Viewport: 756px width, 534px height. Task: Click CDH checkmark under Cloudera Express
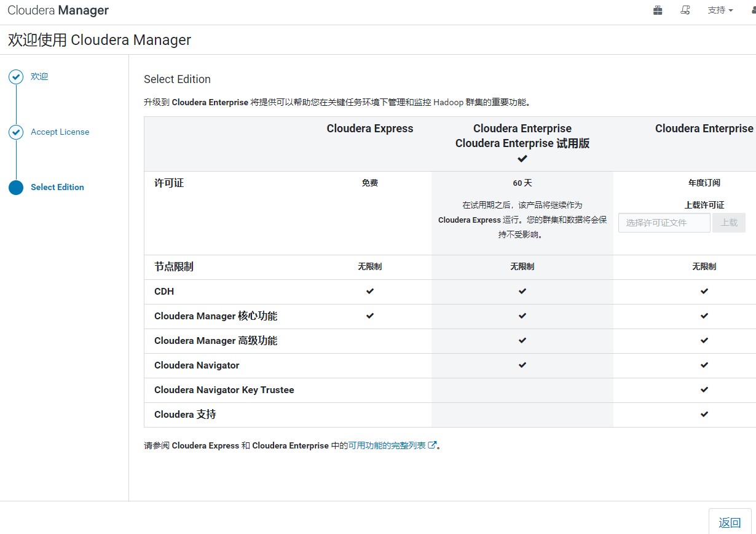pyautogui.click(x=370, y=291)
